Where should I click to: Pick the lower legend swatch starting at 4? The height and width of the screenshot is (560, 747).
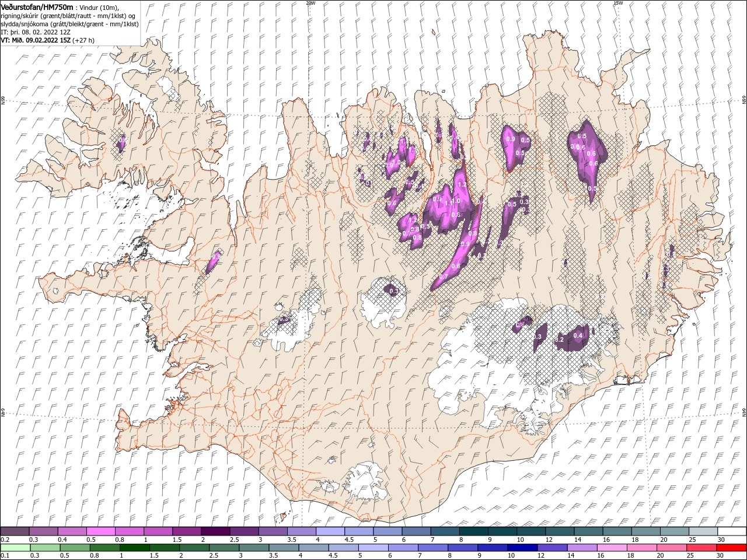click(314, 548)
